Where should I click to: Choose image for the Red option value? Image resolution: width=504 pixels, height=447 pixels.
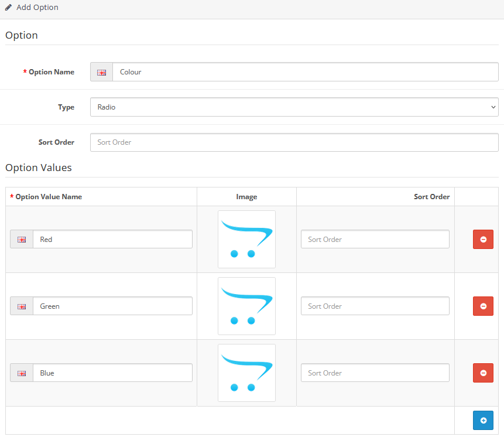pyautogui.click(x=246, y=239)
